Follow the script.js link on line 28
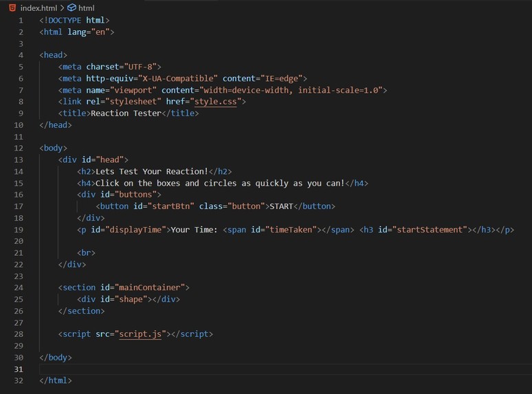The width and height of the screenshot is (532, 394). coord(140,334)
